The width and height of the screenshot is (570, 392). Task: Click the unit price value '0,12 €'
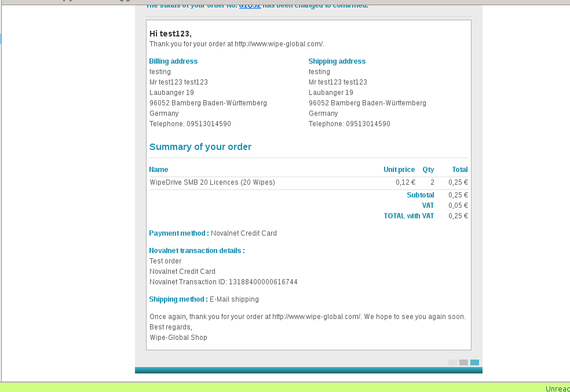[405, 182]
